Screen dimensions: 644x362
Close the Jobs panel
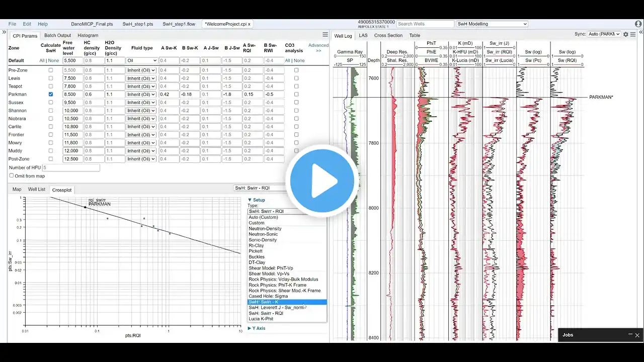637,335
